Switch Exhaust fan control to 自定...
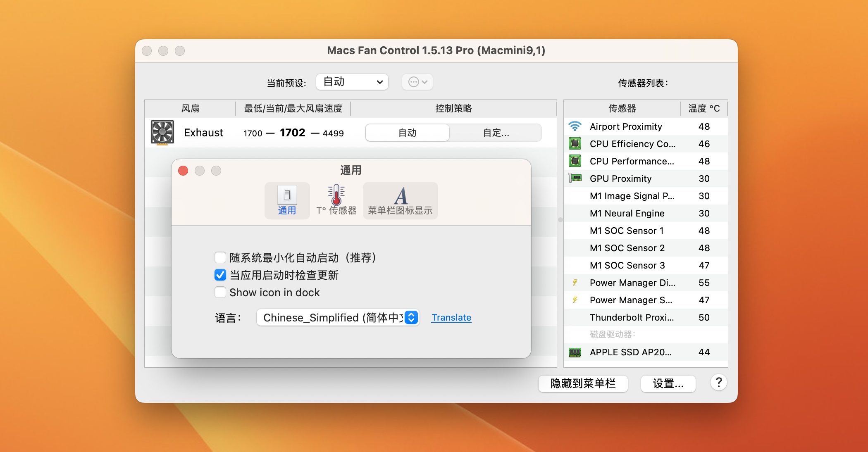The image size is (868, 452). 496,133
